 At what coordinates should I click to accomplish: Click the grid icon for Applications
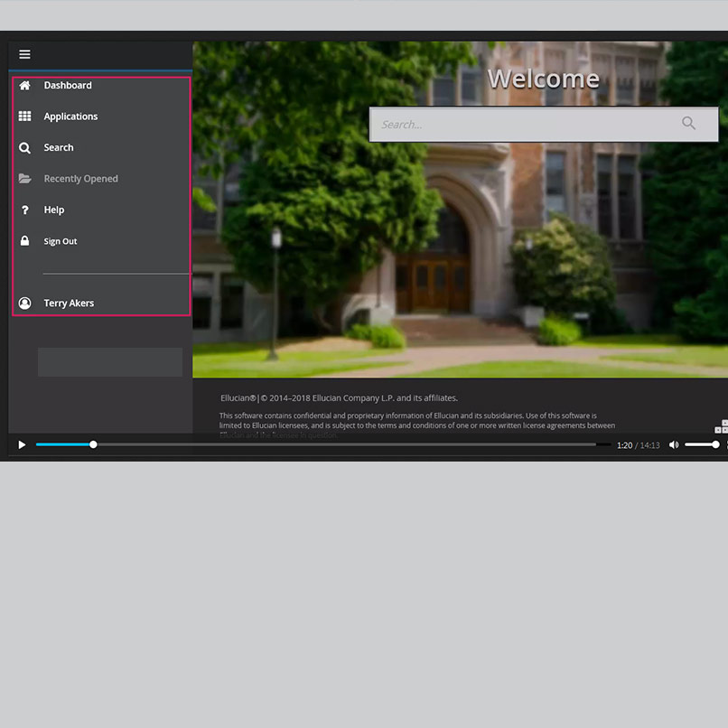[x=25, y=117]
